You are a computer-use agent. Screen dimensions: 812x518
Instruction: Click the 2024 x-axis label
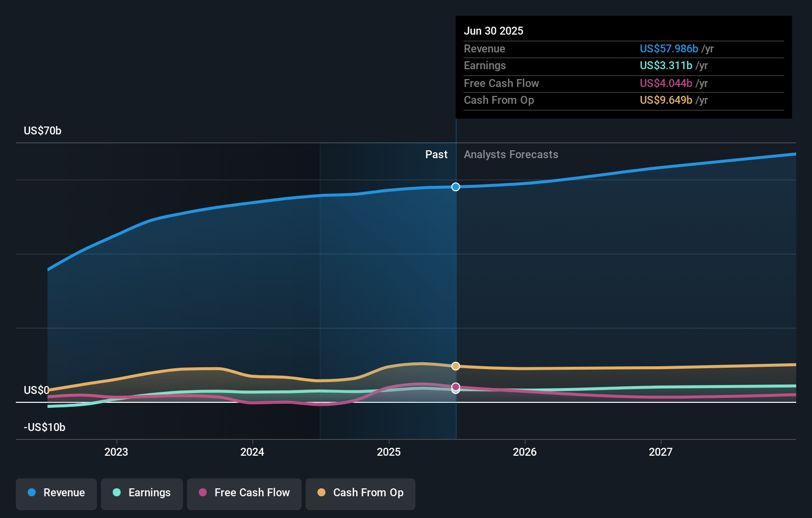point(252,452)
